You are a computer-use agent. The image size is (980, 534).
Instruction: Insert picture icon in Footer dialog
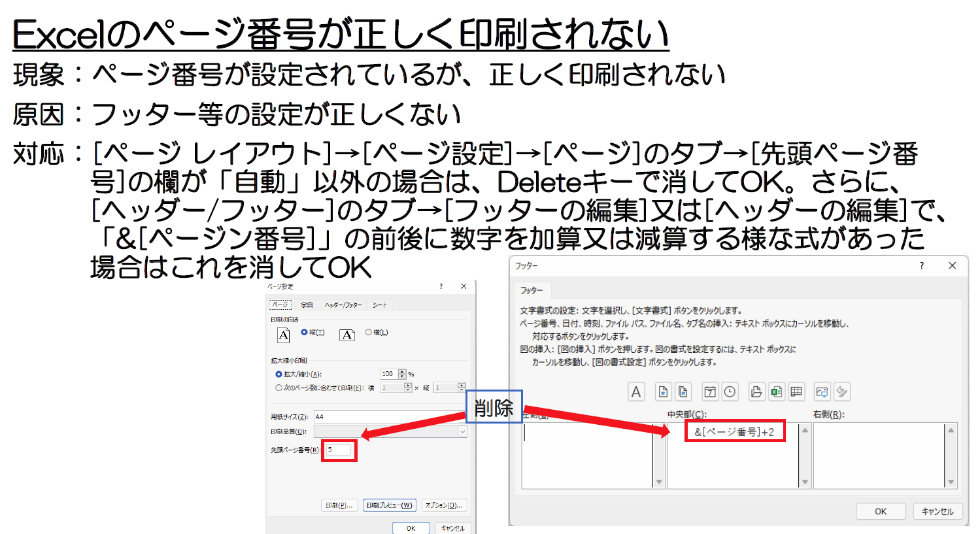coord(822,392)
